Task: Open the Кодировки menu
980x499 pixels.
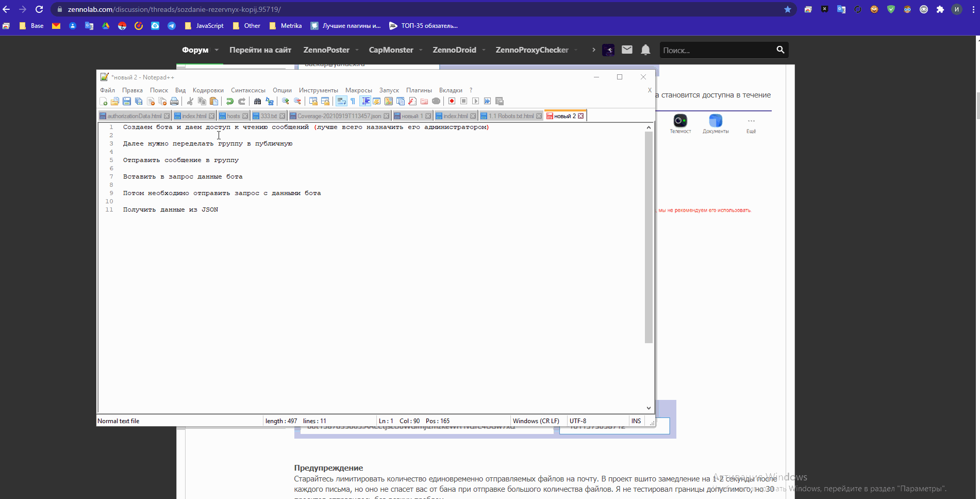Action: (x=208, y=90)
